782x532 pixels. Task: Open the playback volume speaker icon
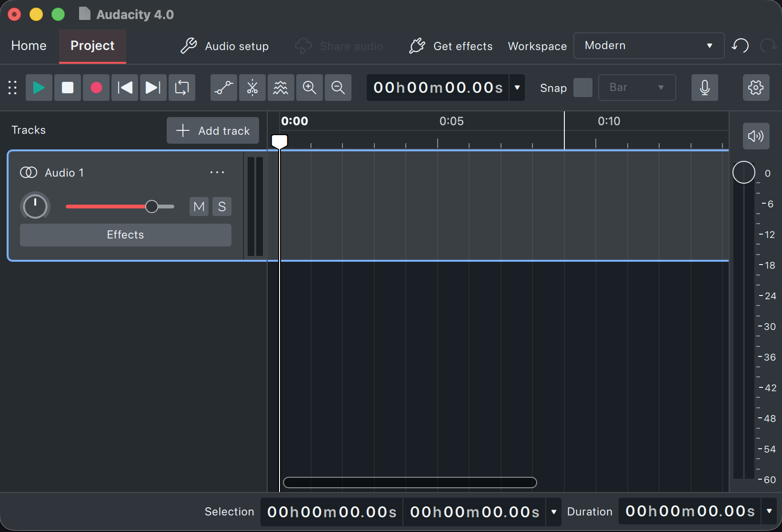756,136
